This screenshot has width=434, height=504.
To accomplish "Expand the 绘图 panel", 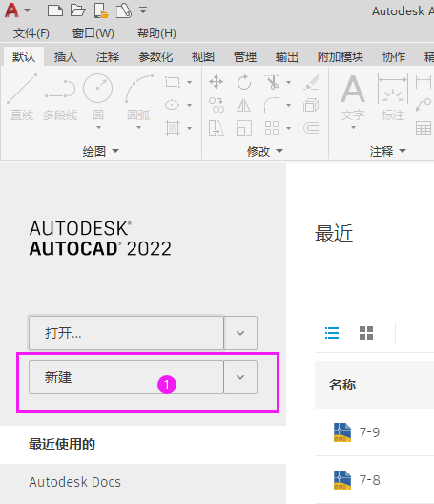I will coord(100,151).
